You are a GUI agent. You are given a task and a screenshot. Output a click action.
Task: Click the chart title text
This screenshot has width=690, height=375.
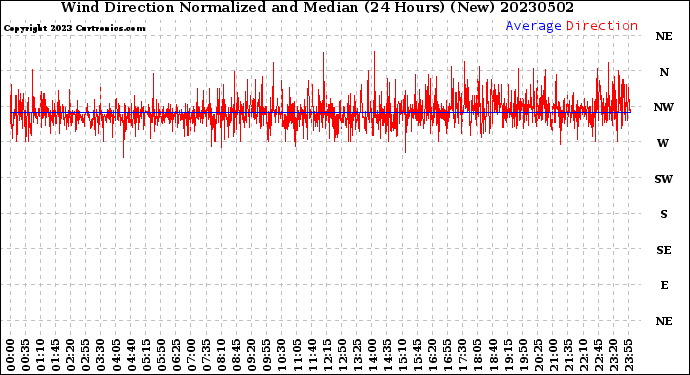(317, 7)
